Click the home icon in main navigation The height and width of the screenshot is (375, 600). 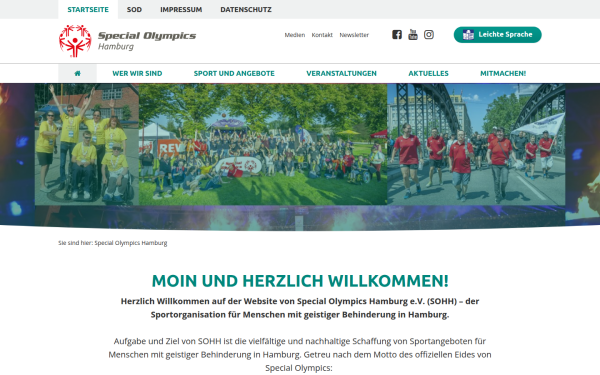[x=77, y=73]
